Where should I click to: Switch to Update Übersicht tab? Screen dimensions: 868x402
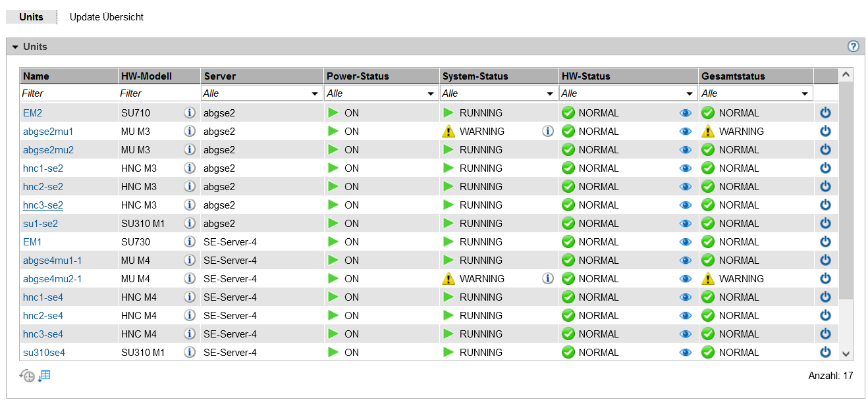(x=107, y=17)
